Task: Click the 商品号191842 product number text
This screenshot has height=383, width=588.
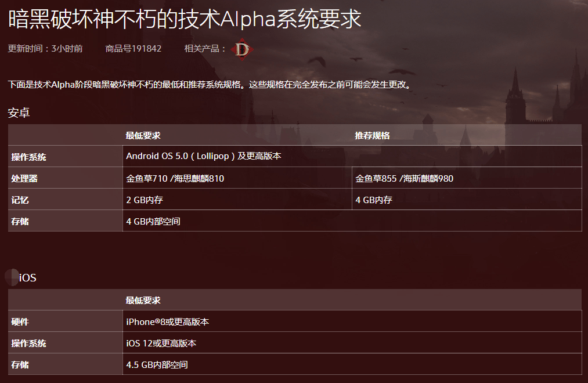Action: [x=132, y=49]
